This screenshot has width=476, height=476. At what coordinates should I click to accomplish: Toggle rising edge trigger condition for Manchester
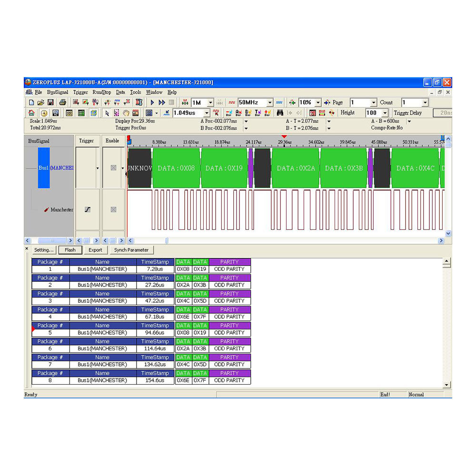point(88,209)
